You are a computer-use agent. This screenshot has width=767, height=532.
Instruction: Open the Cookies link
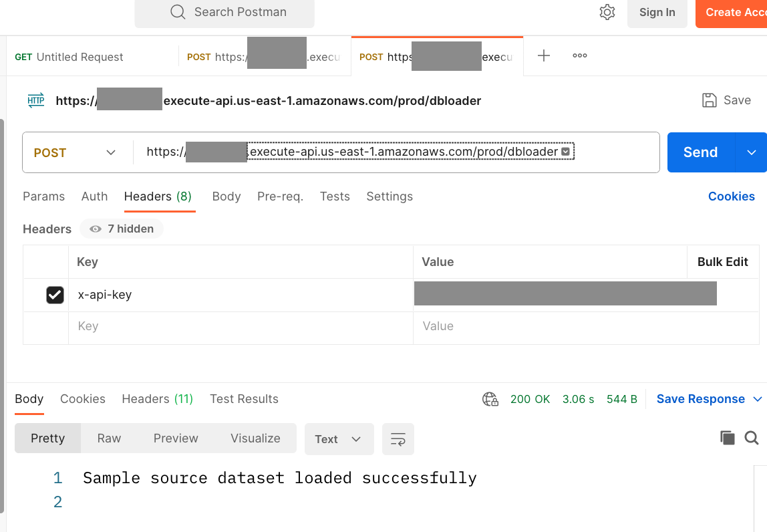[x=732, y=196]
